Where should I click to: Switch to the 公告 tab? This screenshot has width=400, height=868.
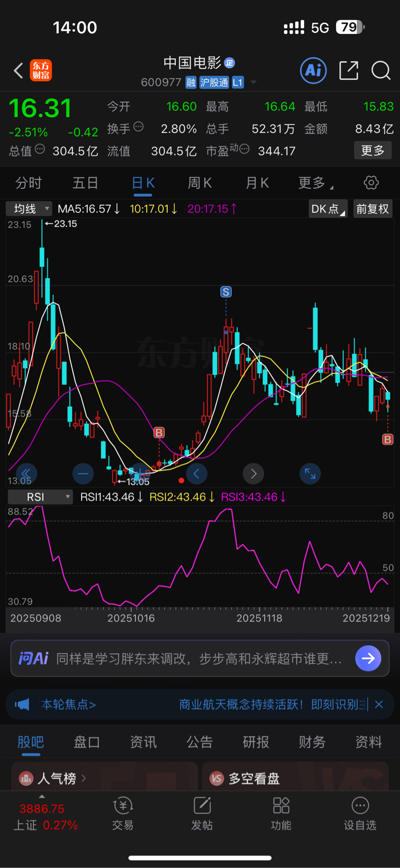(199, 742)
